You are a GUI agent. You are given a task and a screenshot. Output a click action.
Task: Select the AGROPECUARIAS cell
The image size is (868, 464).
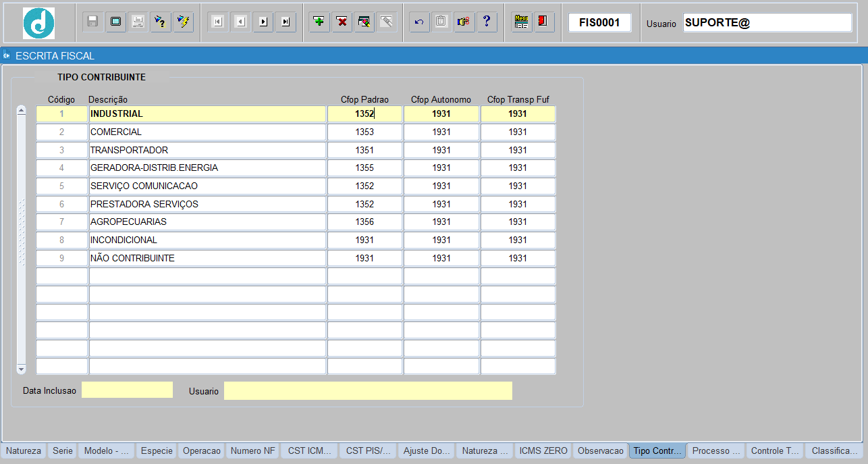point(207,222)
